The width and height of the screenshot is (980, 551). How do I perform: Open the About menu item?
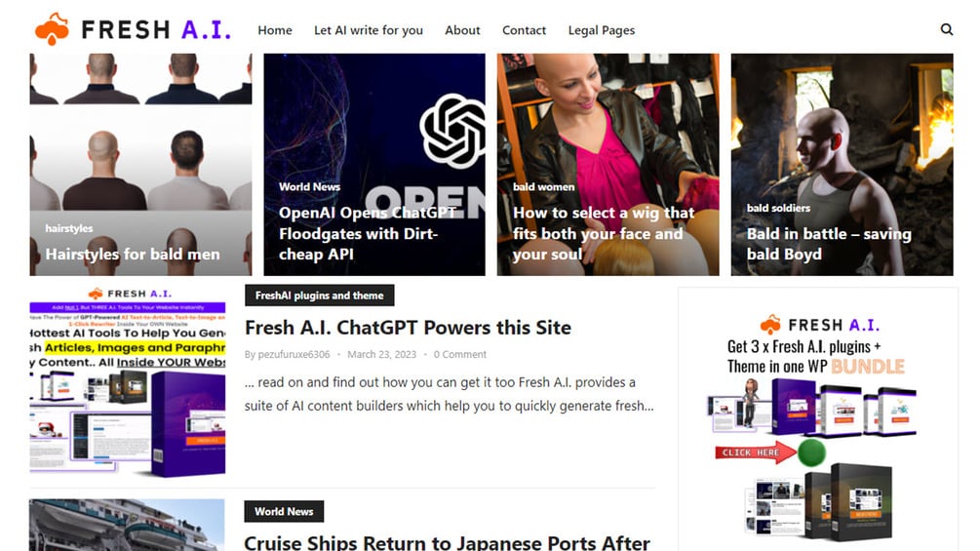462,30
